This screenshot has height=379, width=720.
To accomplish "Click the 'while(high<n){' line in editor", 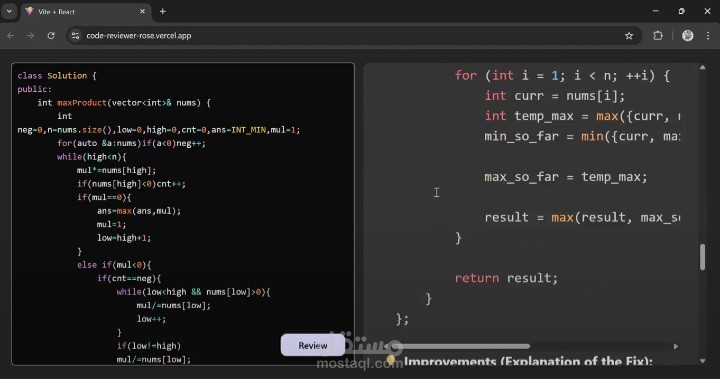I will pyautogui.click(x=91, y=157).
